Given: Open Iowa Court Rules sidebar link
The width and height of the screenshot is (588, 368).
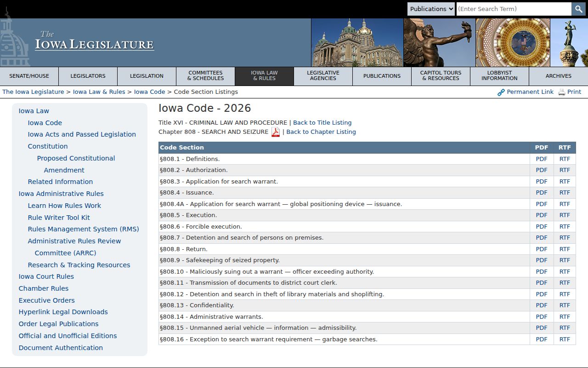Looking at the screenshot, I should click(x=46, y=276).
